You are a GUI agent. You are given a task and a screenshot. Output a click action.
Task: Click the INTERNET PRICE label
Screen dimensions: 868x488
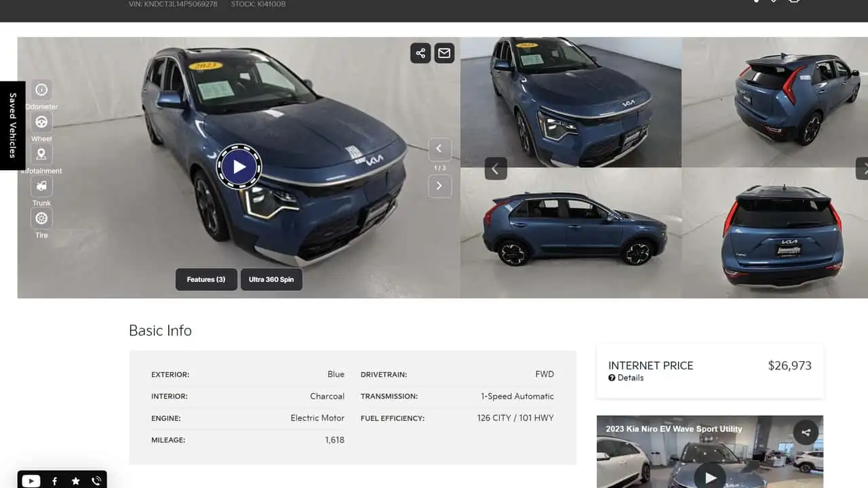click(650, 365)
